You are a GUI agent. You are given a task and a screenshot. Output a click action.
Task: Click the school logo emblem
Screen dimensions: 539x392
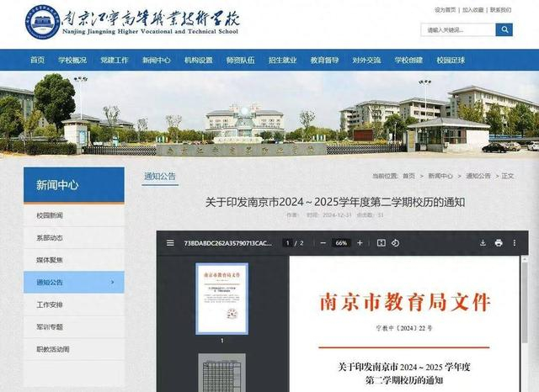pos(43,22)
